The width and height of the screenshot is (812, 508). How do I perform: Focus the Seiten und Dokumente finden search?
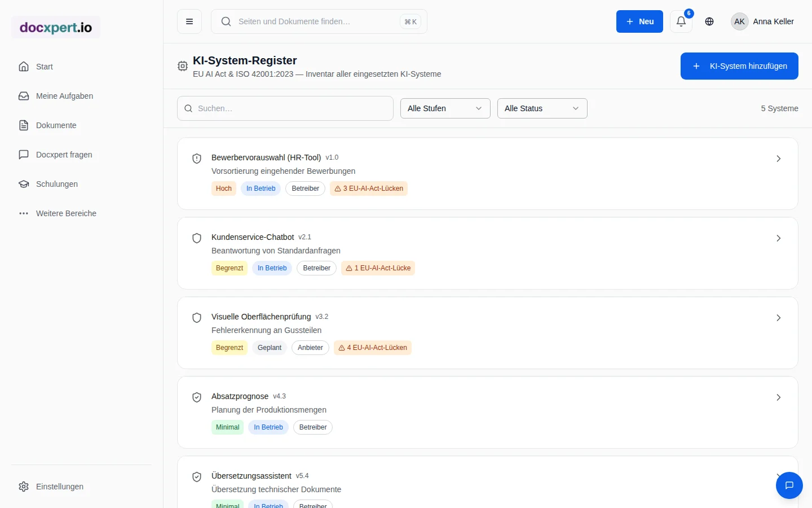(x=319, y=21)
